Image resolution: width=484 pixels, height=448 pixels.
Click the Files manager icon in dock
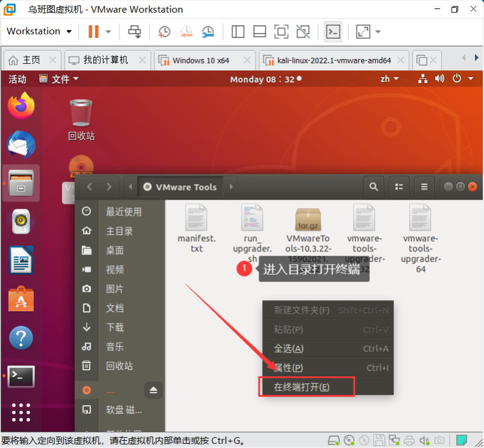click(x=21, y=183)
